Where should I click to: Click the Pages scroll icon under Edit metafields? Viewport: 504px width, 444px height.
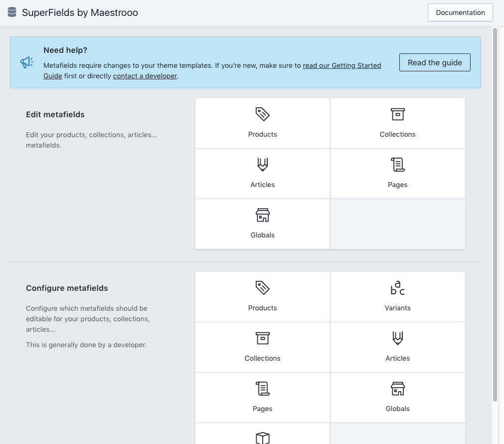pyautogui.click(x=398, y=165)
